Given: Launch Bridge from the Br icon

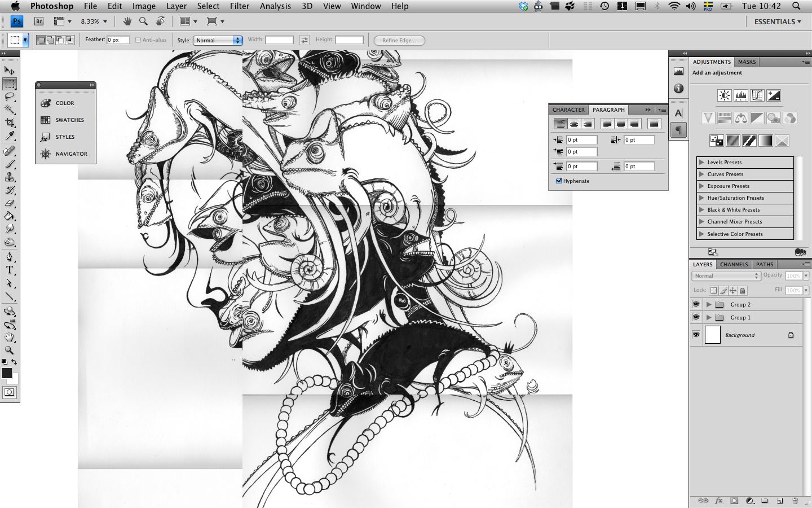Looking at the screenshot, I should (x=39, y=21).
